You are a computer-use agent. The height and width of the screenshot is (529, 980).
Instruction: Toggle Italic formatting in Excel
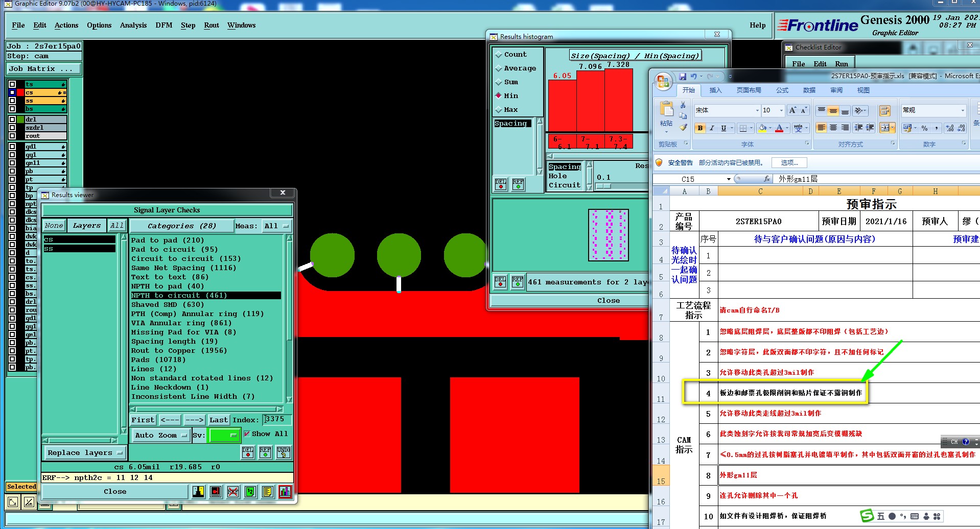(712, 128)
